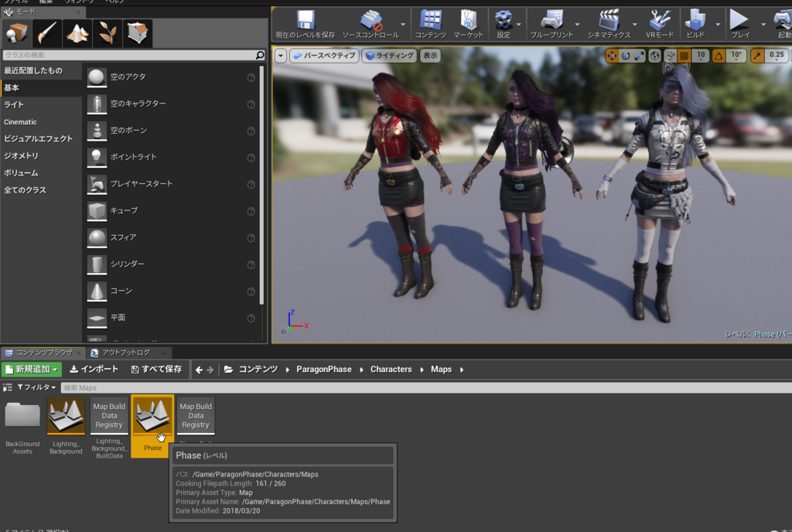Select translate gizmo tool in viewport
792x532 pixels.
612,56
